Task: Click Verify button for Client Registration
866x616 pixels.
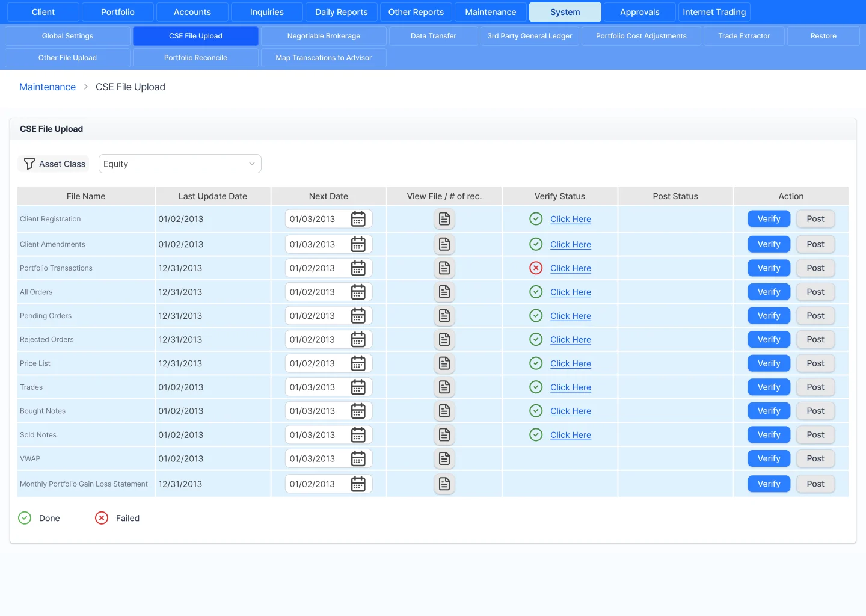Action: [x=769, y=219]
